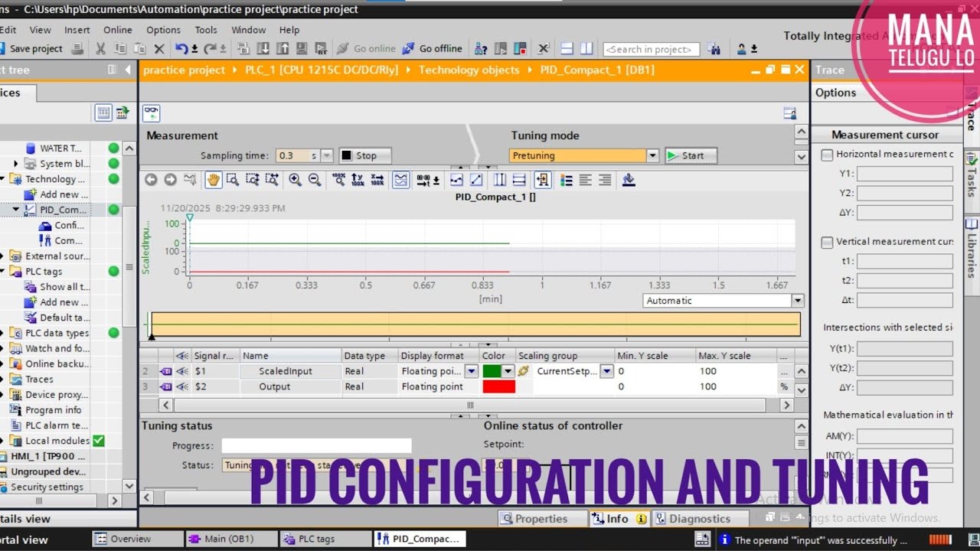Open Main (OB1) editor in the bottom bar

tap(230, 539)
